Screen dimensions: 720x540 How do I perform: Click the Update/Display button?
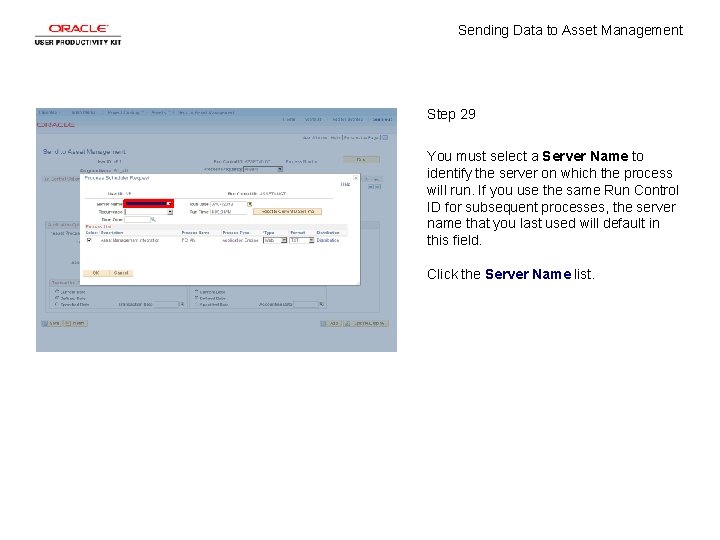(x=366, y=323)
